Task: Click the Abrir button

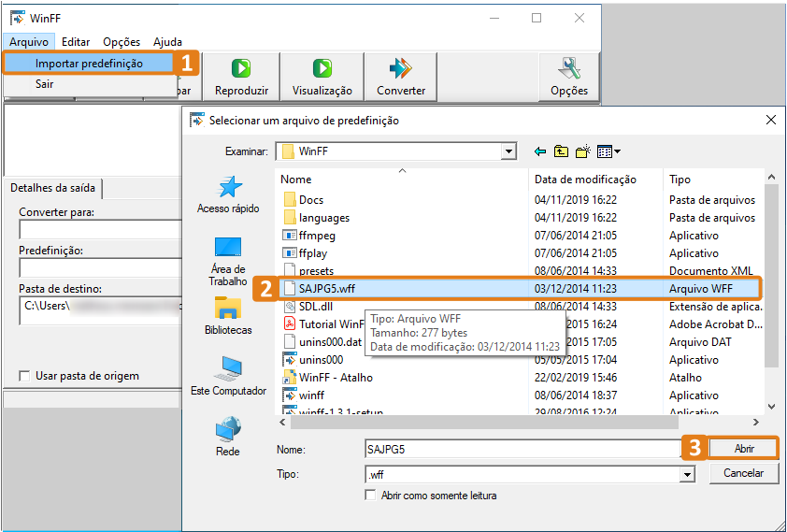Action: (x=743, y=449)
